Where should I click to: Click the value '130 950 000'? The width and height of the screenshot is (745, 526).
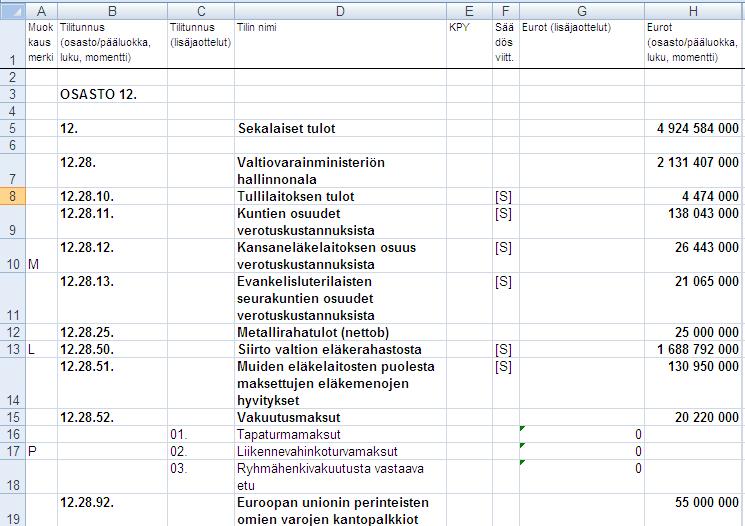click(703, 366)
